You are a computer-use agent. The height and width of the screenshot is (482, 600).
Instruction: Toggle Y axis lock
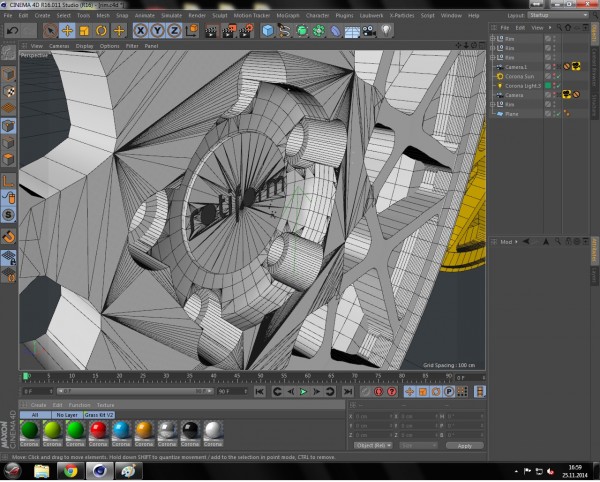(157, 31)
